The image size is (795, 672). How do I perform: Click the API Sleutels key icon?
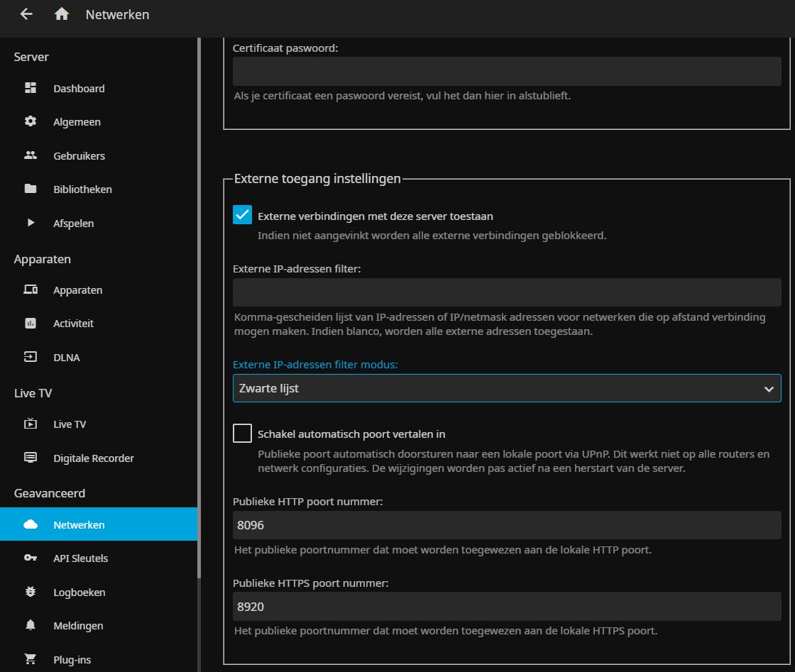(x=31, y=558)
